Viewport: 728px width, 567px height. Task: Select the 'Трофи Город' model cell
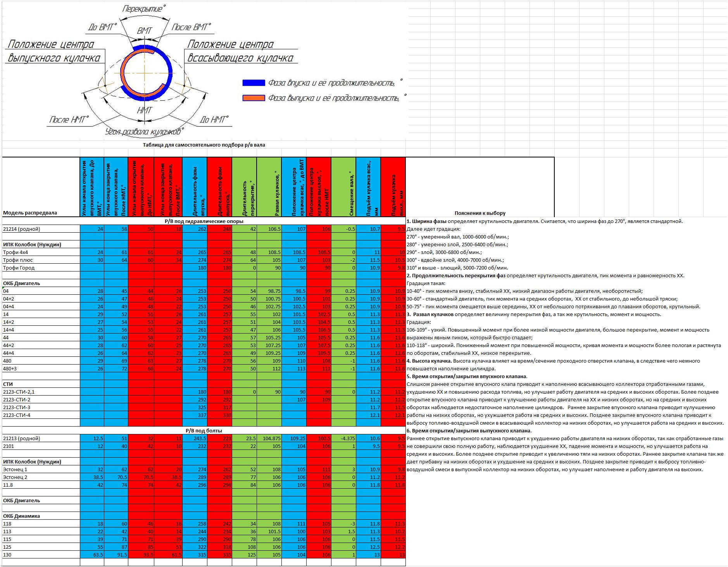tap(41, 268)
